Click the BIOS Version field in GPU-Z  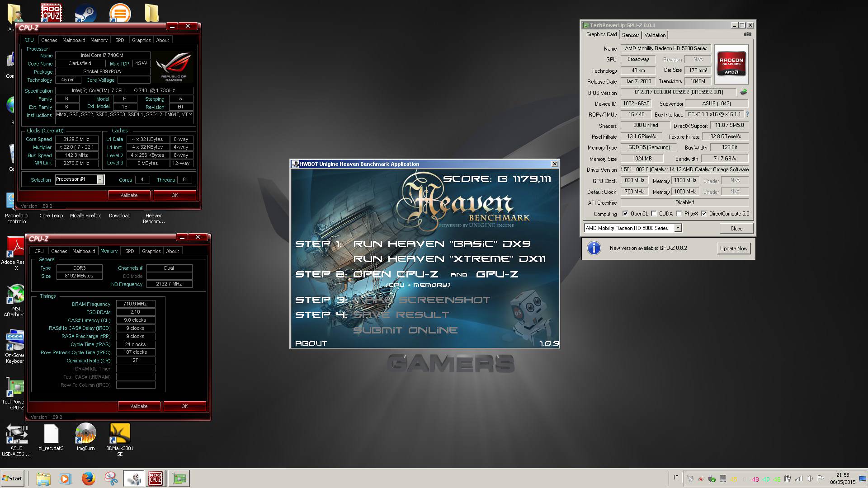(679, 92)
